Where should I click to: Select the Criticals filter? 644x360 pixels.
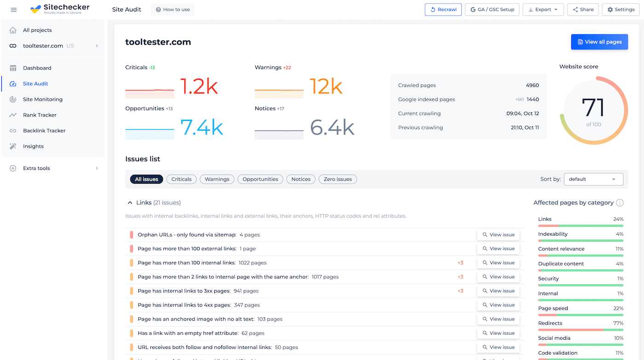(181, 179)
